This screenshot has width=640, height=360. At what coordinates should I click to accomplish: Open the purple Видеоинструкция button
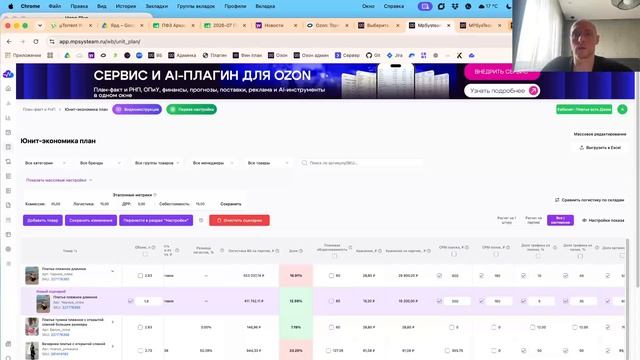pos(137,109)
